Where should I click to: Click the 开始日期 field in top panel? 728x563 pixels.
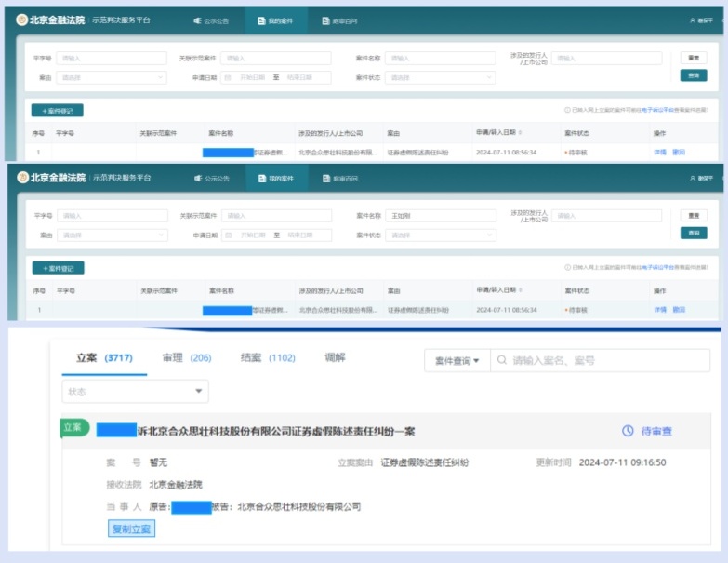(x=252, y=77)
